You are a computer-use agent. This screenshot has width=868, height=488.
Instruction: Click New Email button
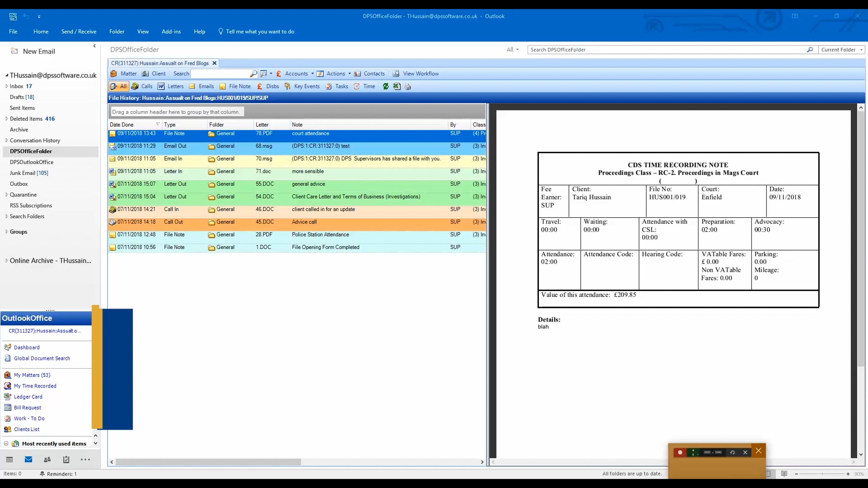coord(33,51)
